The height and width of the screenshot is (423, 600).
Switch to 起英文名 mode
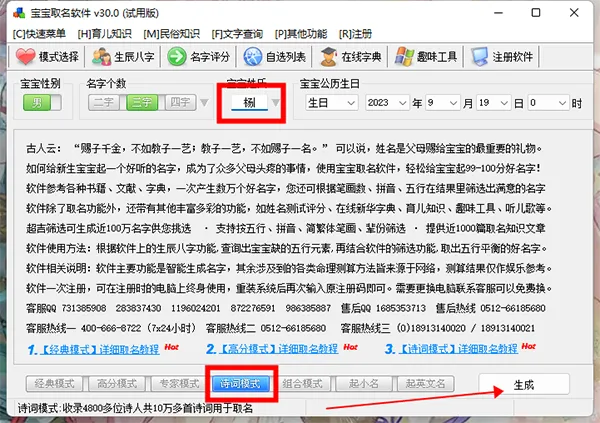pos(426,384)
